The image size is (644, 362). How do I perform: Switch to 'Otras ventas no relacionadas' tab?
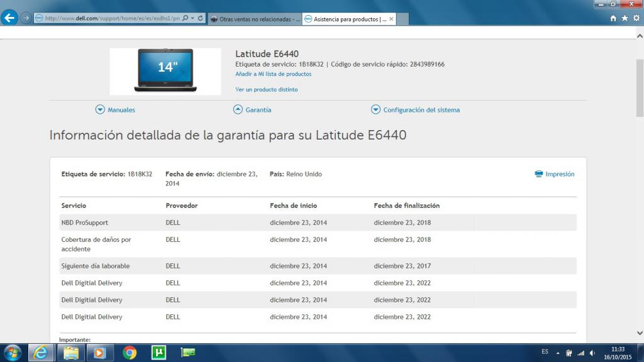[255, 19]
